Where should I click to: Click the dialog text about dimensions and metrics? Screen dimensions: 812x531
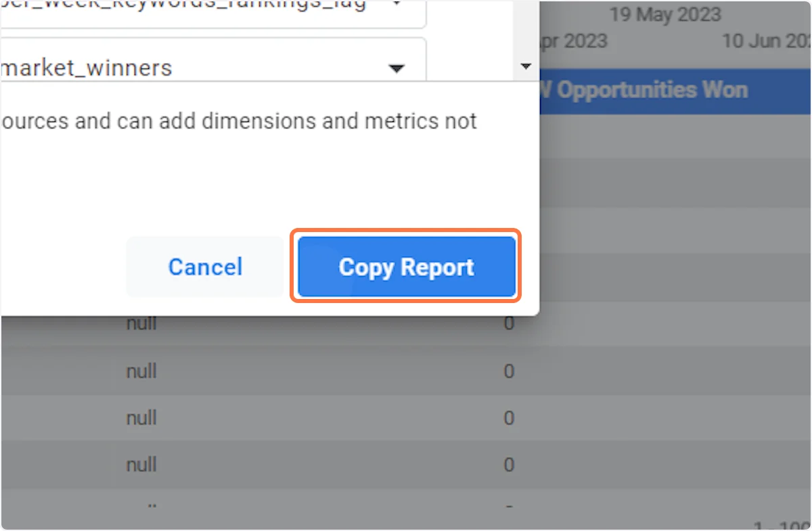pyautogui.click(x=237, y=120)
